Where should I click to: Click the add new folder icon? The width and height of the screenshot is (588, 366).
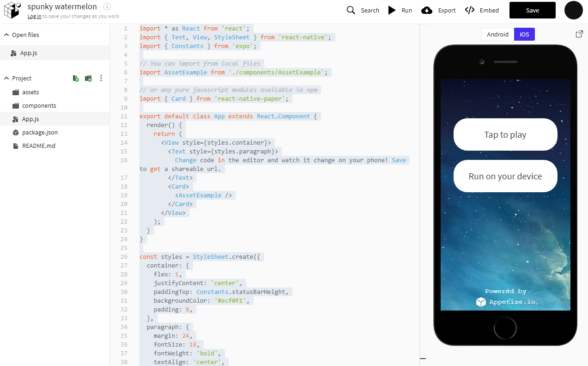[x=88, y=79]
